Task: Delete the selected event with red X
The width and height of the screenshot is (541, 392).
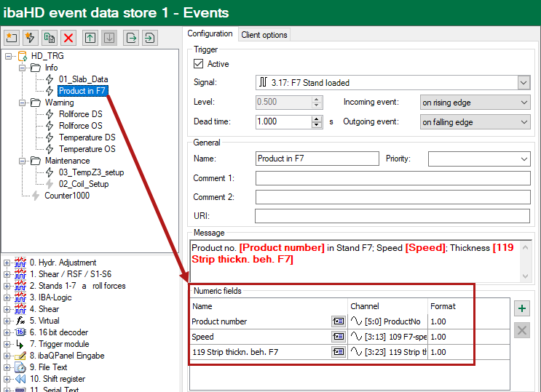Action: pyautogui.click(x=68, y=37)
